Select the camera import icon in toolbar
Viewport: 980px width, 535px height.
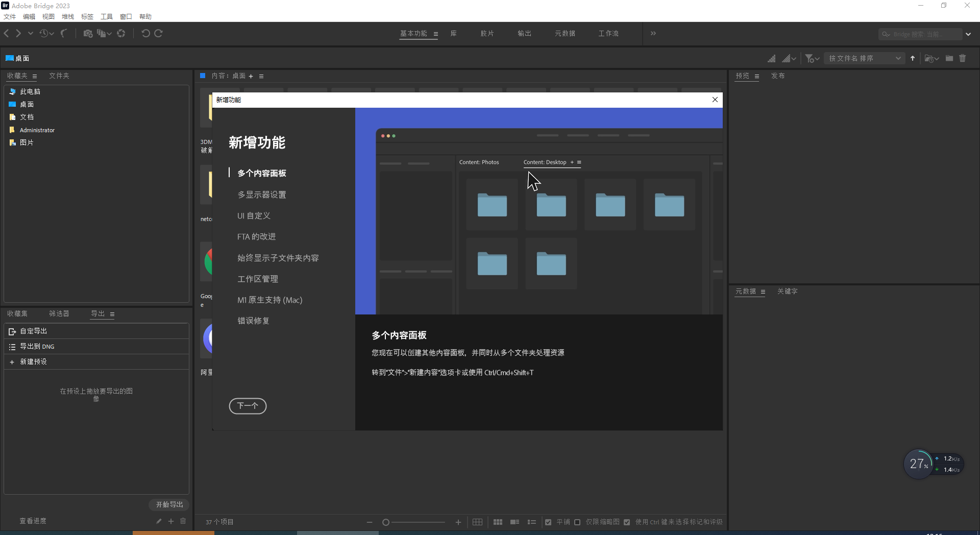[88, 33]
